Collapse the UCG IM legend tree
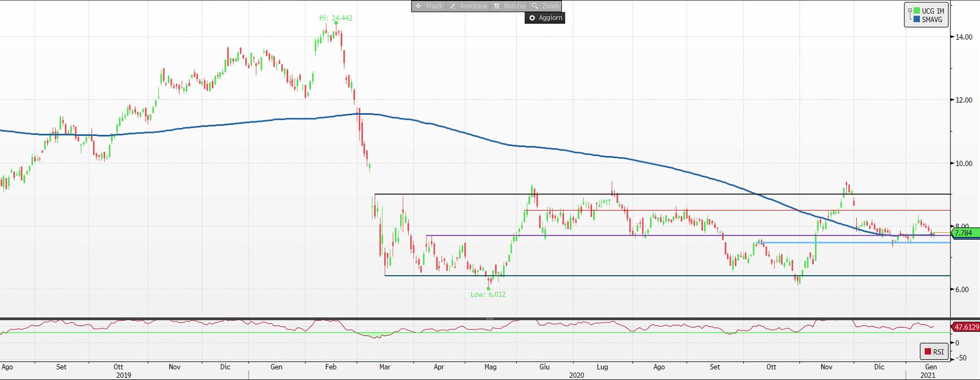The height and width of the screenshot is (380, 980). pos(910,10)
